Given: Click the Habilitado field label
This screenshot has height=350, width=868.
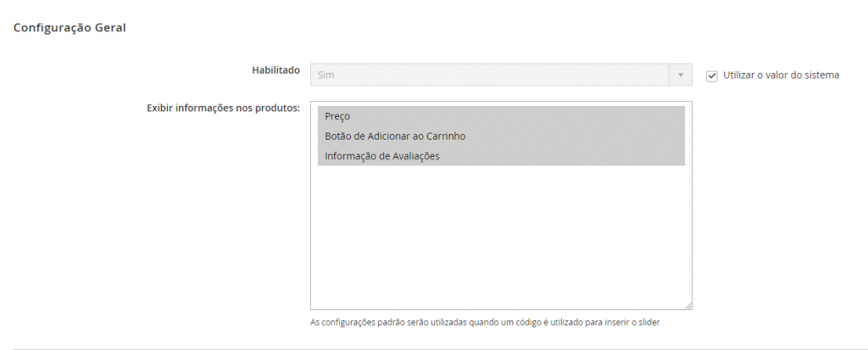Looking at the screenshot, I should tap(275, 70).
